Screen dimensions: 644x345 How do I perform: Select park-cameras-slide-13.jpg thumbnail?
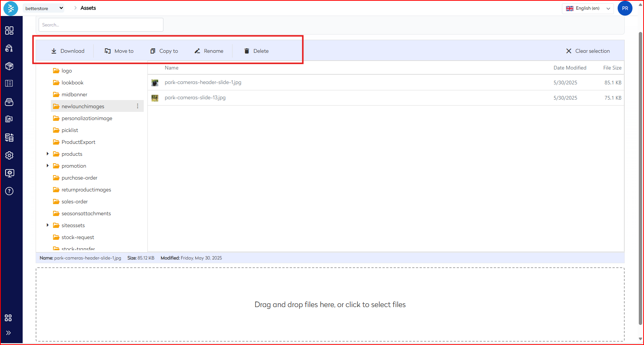tap(155, 98)
